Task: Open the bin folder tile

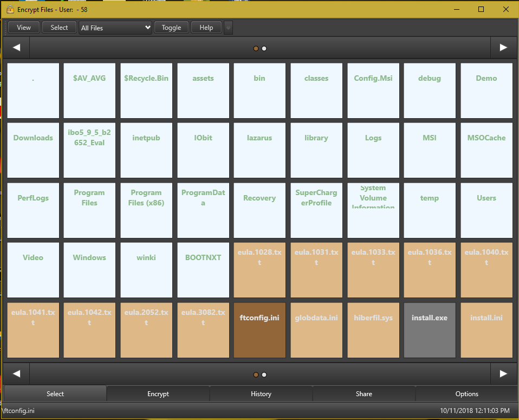Action: (259, 91)
